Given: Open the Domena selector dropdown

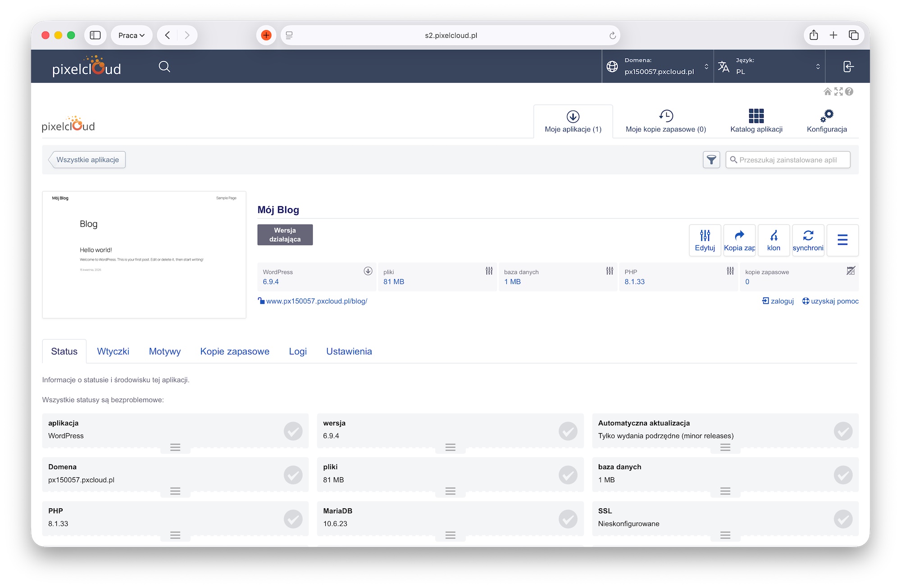Looking at the screenshot, I should 658,67.
